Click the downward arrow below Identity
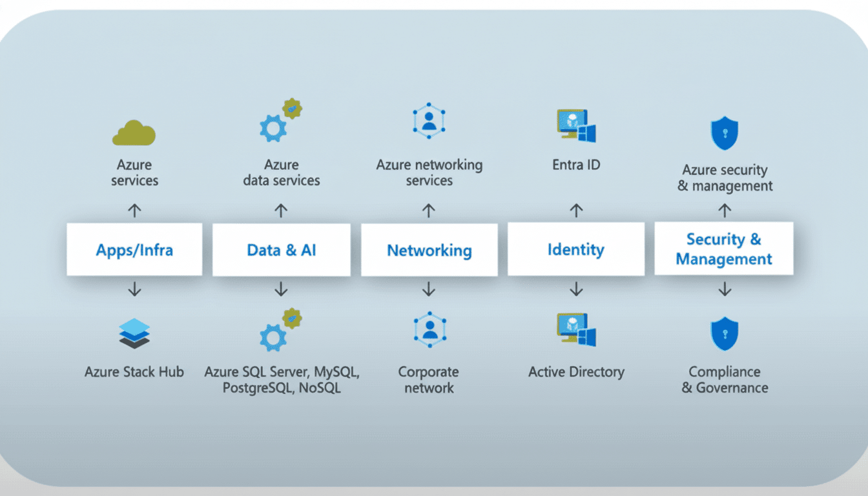The height and width of the screenshot is (496, 868). 575,289
